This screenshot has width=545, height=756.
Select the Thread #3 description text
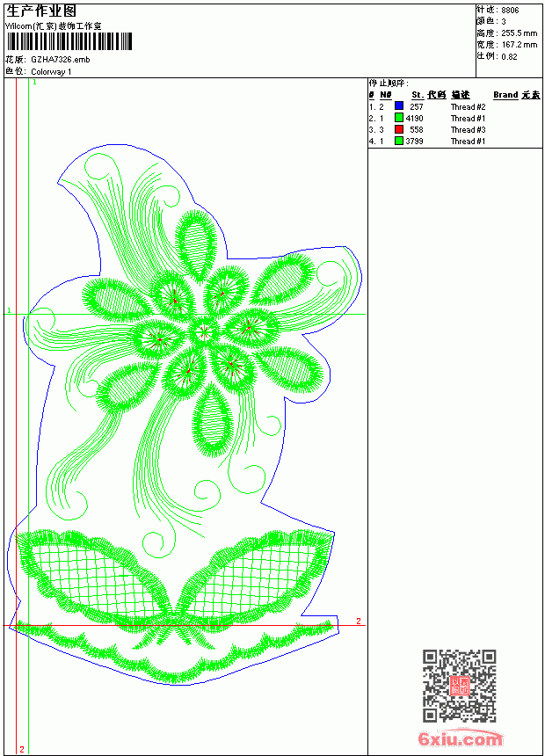[x=468, y=130]
